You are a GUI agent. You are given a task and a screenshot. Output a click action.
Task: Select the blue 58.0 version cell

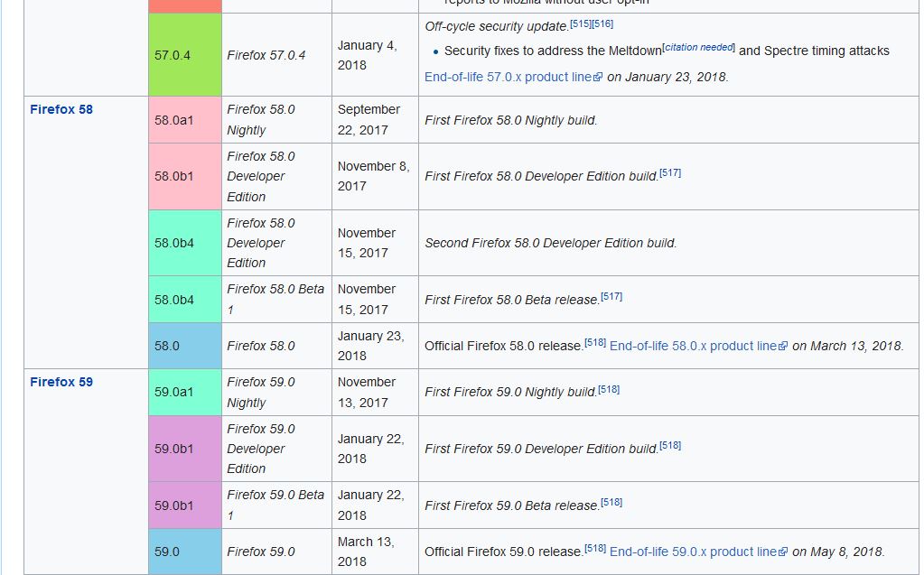tap(185, 346)
